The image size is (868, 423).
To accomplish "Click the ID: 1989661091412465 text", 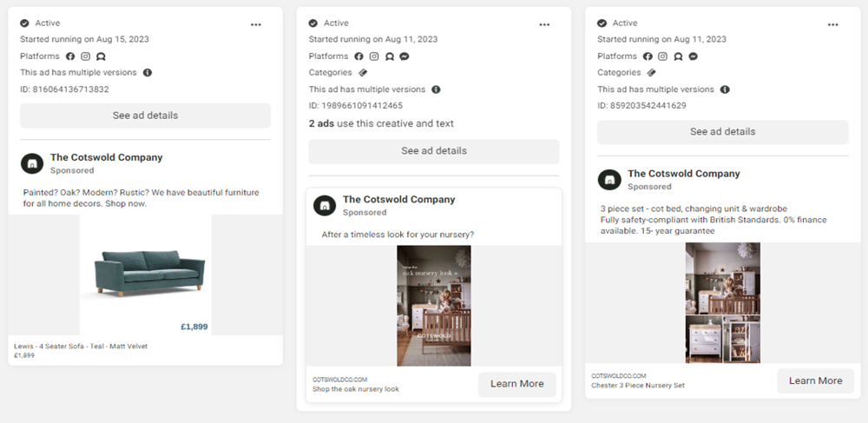I will coord(355,105).
